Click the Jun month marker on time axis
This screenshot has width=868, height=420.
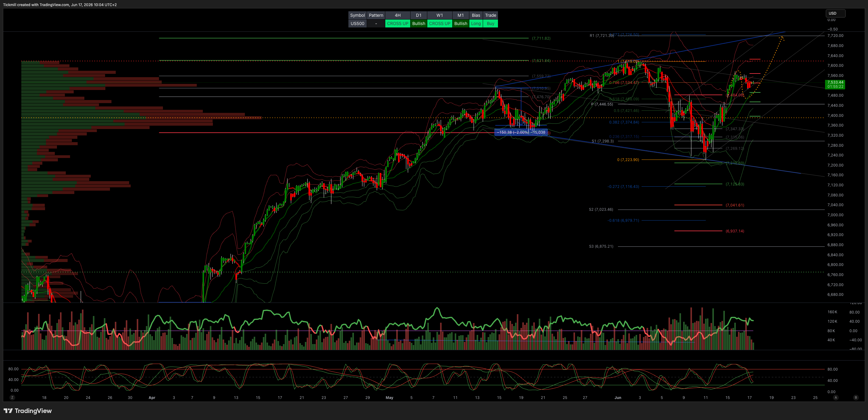[618, 398]
